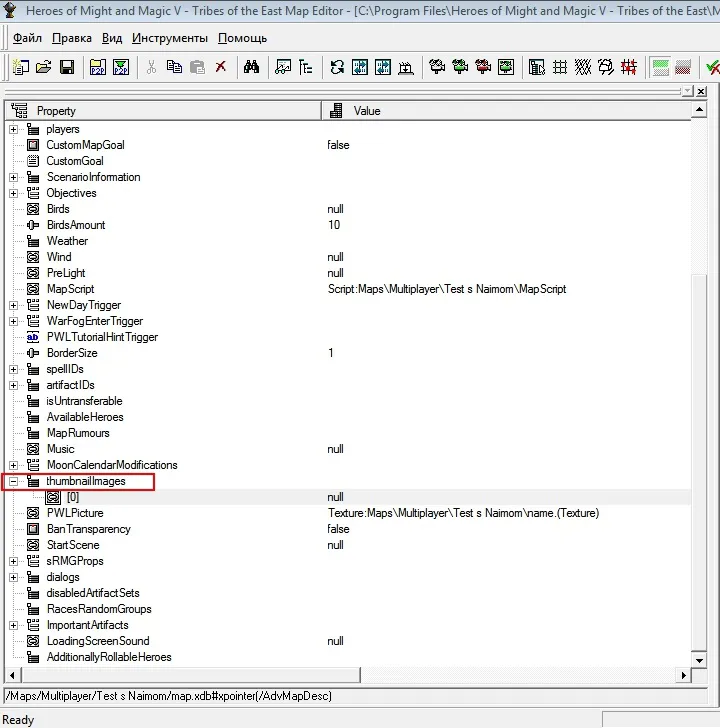Viewport: 720px width, 728px height.
Task: Save the map with the floppy disk icon
Action: (x=67, y=67)
